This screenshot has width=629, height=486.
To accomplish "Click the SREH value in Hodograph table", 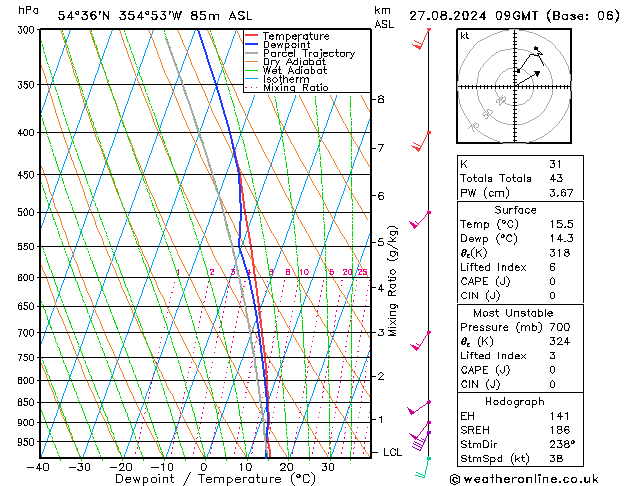I will [560, 430].
